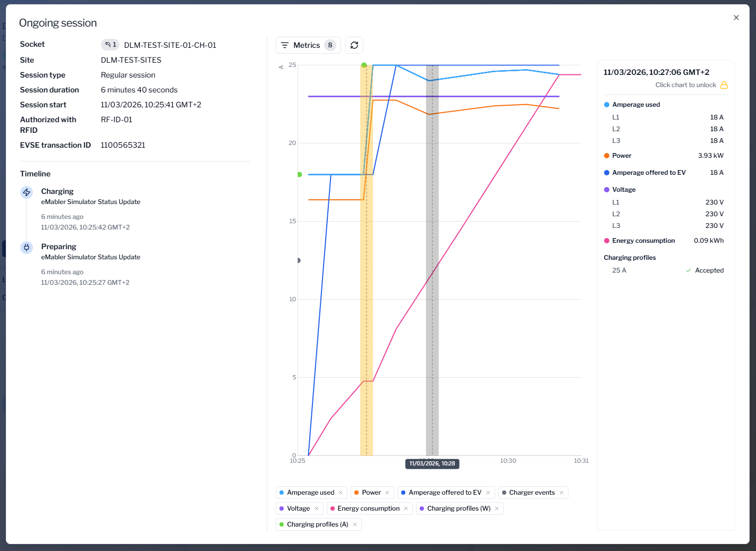The height and width of the screenshot is (551, 756).
Task: Click the Charging lightning bolt timeline icon
Action: [x=27, y=192]
